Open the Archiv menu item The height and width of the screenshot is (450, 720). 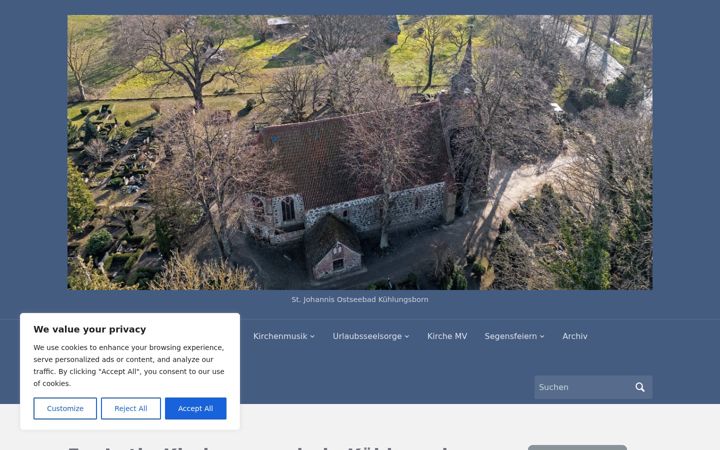[x=574, y=336]
